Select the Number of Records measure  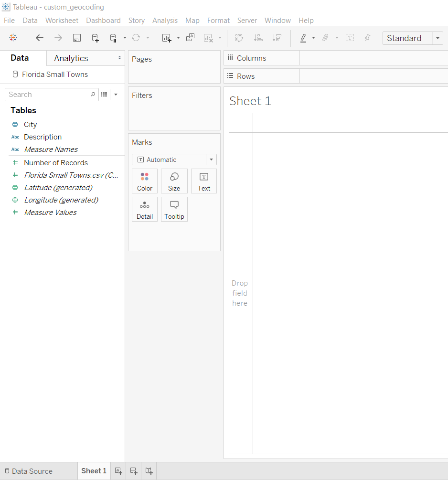point(56,162)
